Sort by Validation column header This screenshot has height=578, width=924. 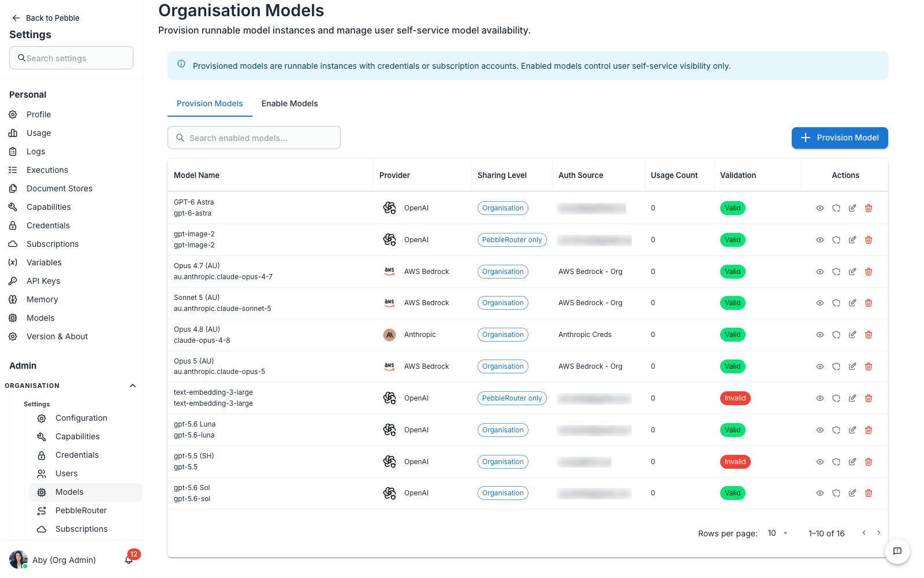coord(737,175)
